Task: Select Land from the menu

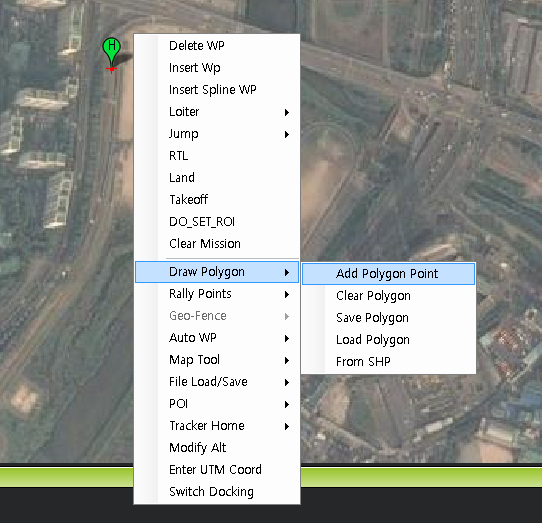Action: point(217,178)
